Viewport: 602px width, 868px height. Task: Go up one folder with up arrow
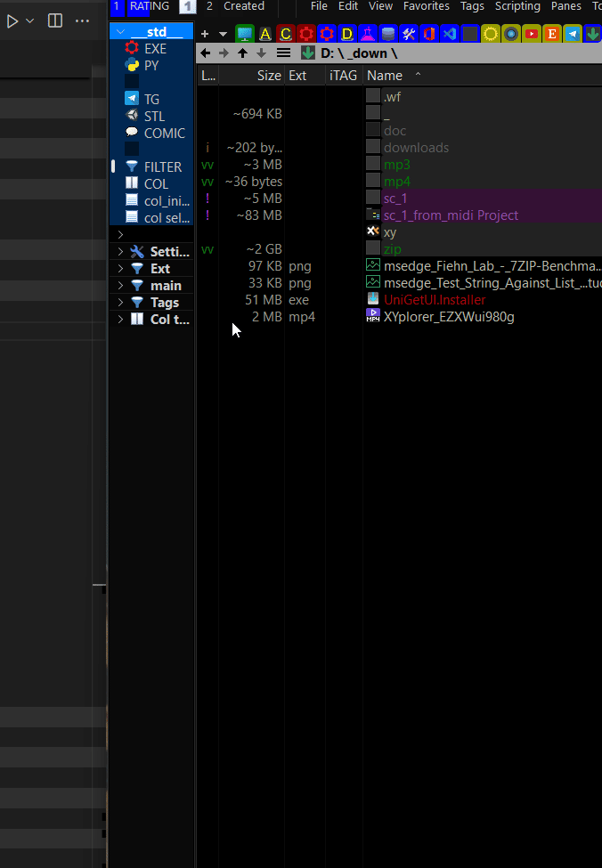[242, 53]
